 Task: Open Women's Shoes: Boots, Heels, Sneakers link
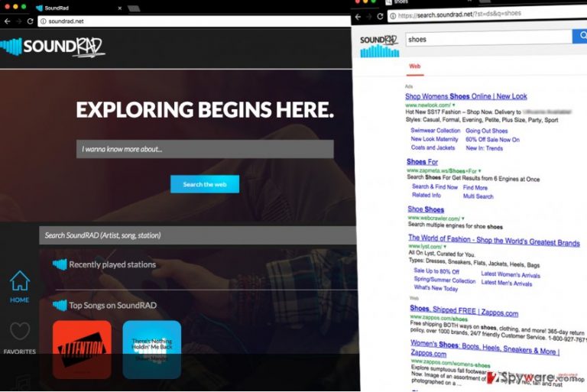[485, 348]
